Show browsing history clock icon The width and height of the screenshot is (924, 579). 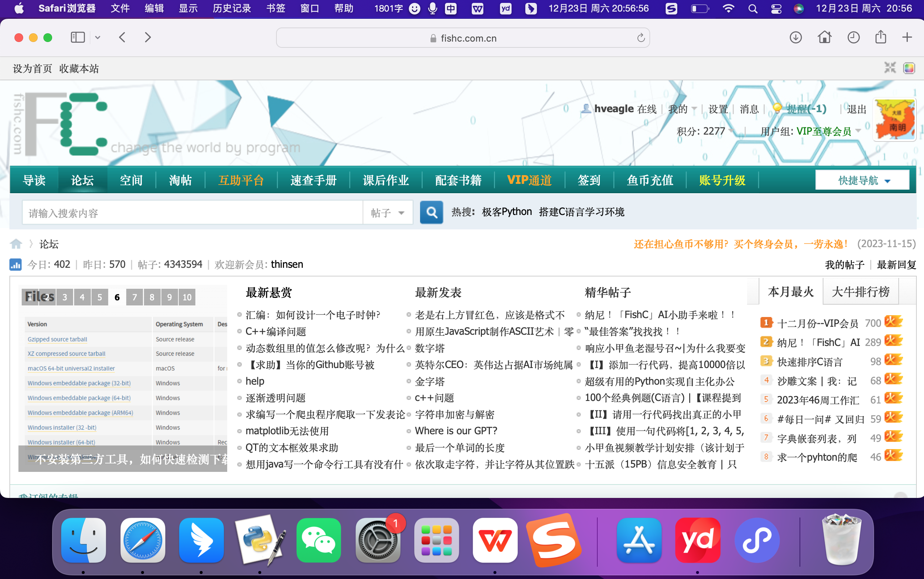[x=853, y=38]
